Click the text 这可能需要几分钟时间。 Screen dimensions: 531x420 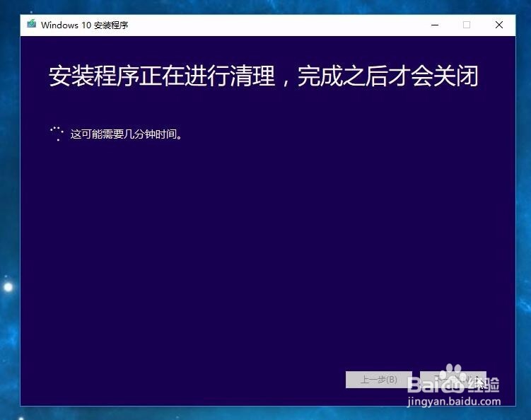[x=127, y=134]
